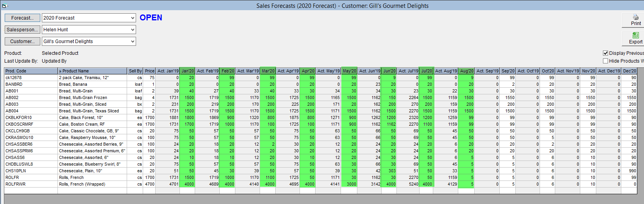Image resolution: width=644 pixels, height=204 pixels.
Task: Click product name Bread, Banana
Action: point(92,84)
